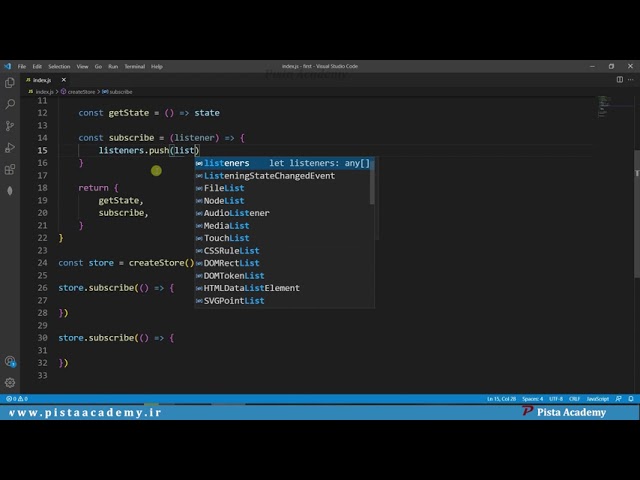Open the Manage gear settings icon

[10, 382]
